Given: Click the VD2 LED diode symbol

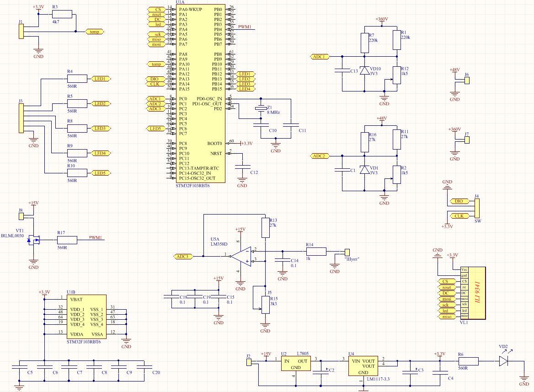Looking at the screenshot, I should (504, 361).
